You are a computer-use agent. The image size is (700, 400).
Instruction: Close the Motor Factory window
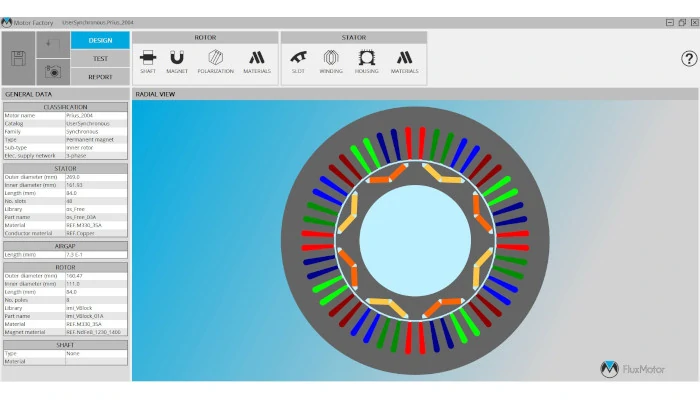tap(695, 22)
